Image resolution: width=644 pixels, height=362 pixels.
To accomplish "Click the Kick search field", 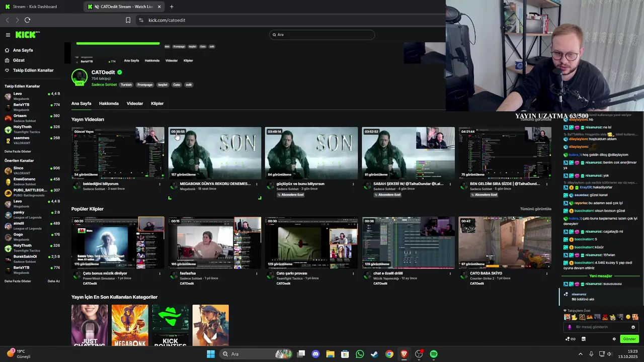I will [x=323, y=35].
